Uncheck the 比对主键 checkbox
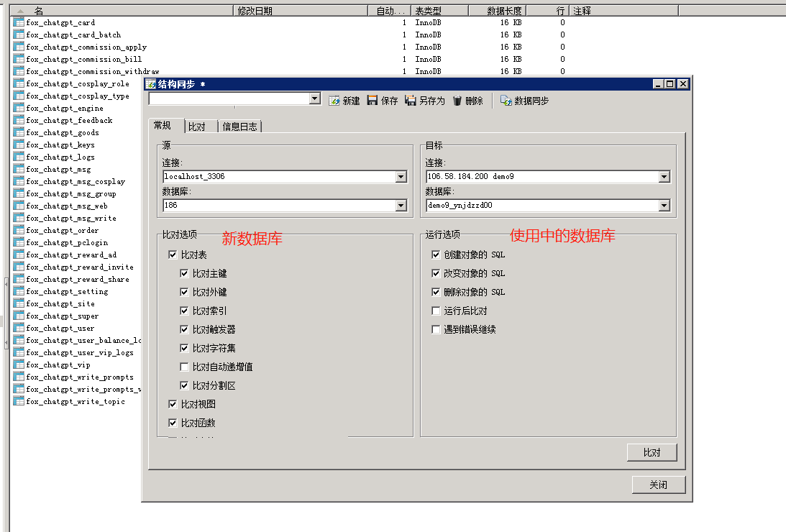 185,274
